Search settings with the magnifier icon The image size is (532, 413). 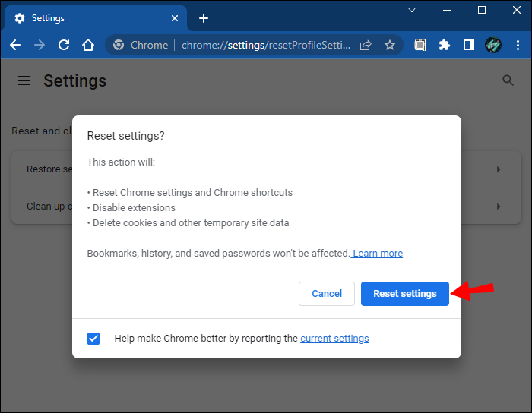508,80
